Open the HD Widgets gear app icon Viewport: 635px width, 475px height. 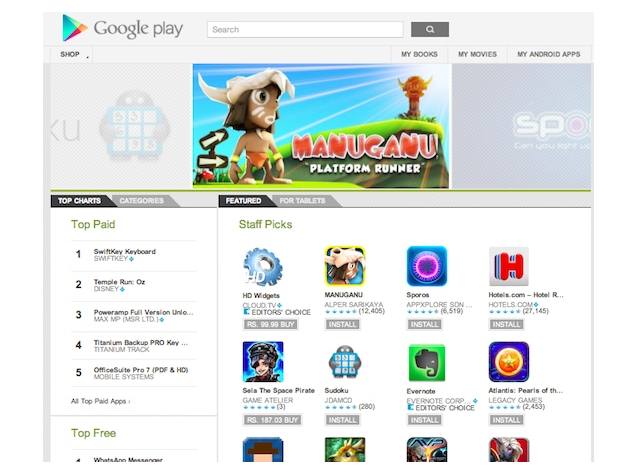[x=263, y=267]
